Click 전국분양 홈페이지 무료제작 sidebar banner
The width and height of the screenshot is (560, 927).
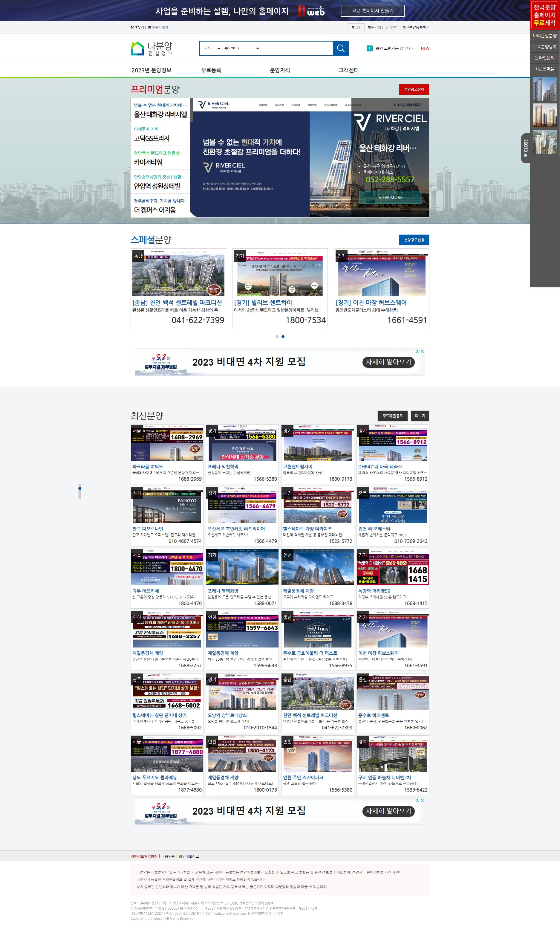coord(544,15)
